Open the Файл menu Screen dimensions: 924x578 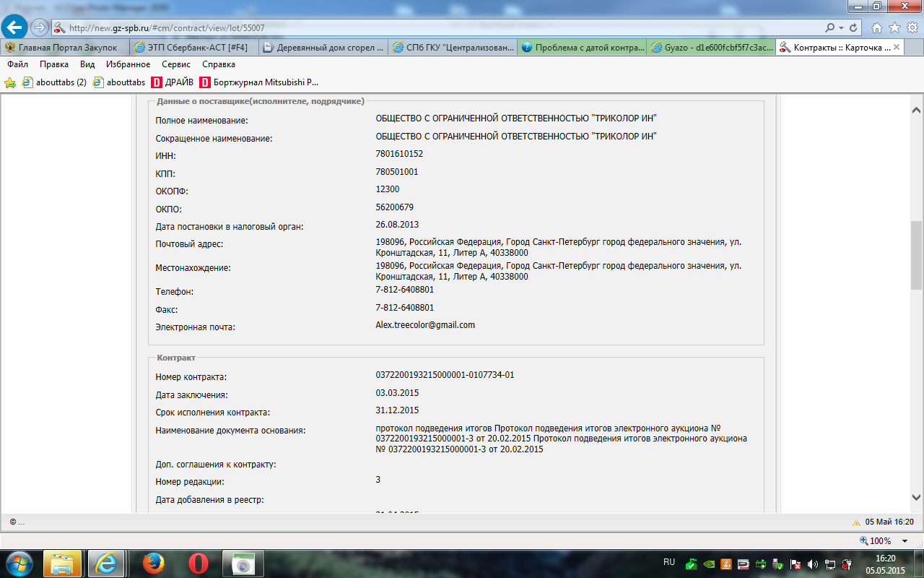(x=17, y=64)
